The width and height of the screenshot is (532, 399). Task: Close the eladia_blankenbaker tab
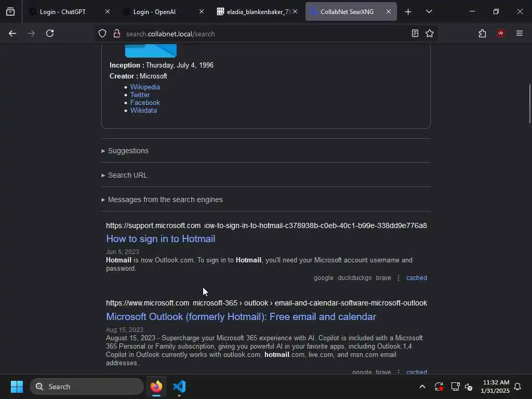[x=295, y=11]
